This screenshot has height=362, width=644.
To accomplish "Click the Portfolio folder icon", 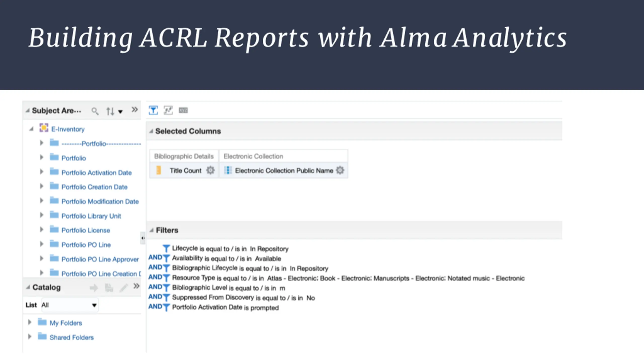I will tap(54, 157).
